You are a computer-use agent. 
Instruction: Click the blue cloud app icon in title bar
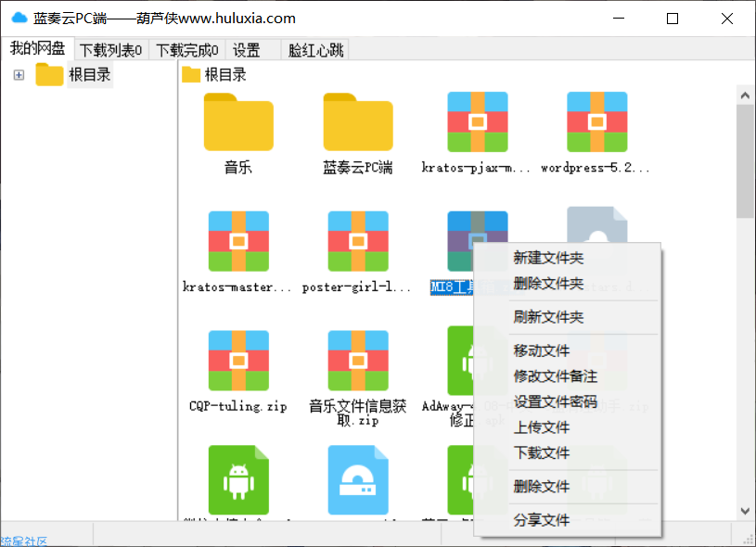coord(19,19)
